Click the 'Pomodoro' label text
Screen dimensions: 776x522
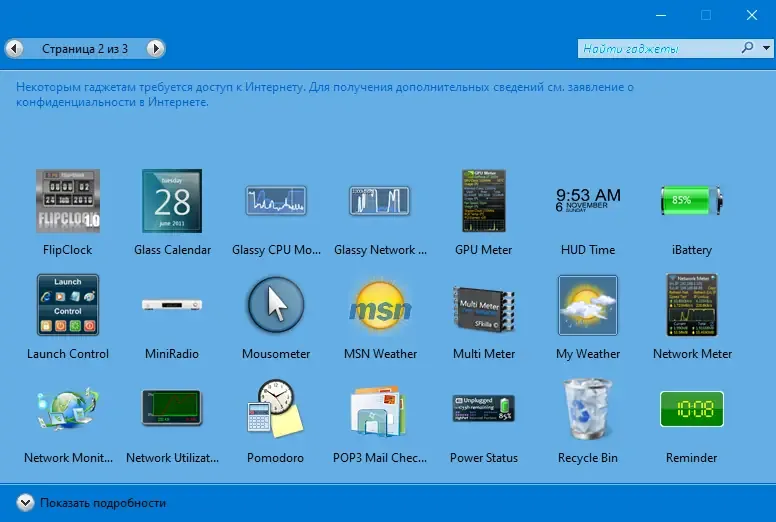pos(275,458)
